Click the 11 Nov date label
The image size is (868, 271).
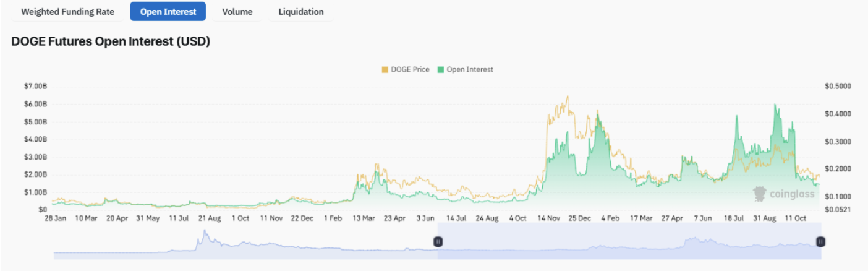click(271, 218)
